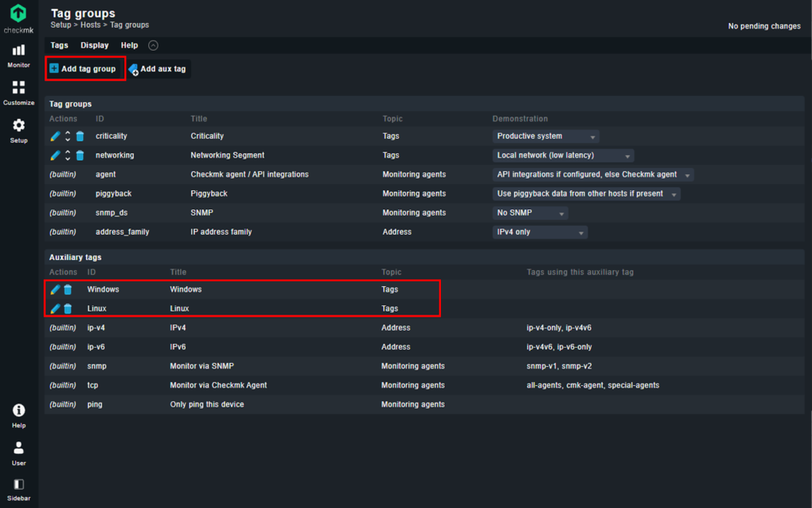Open the No SNMP dropdown

click(530, 212)
